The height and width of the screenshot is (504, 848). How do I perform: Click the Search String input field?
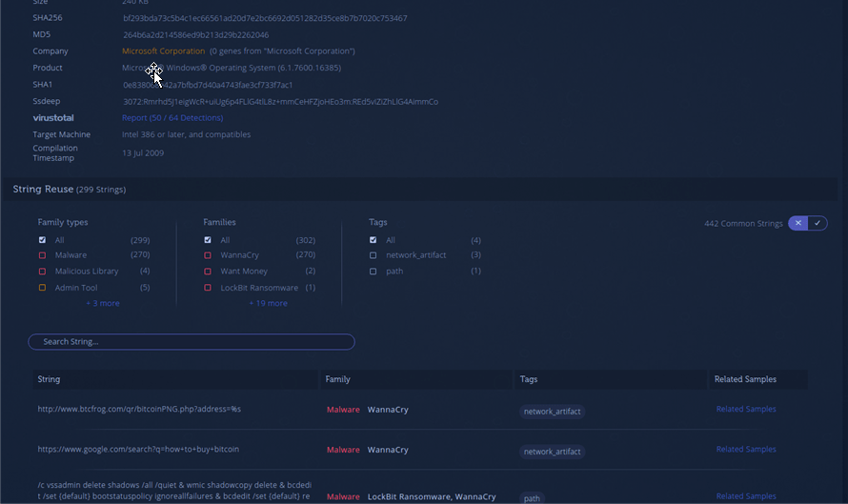192,342
